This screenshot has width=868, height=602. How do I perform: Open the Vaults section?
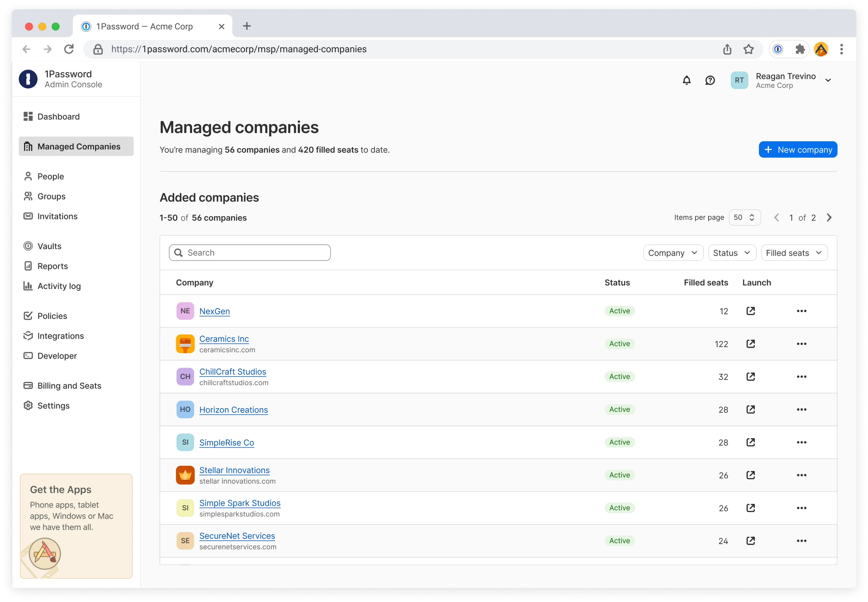(x=49, y=246)
